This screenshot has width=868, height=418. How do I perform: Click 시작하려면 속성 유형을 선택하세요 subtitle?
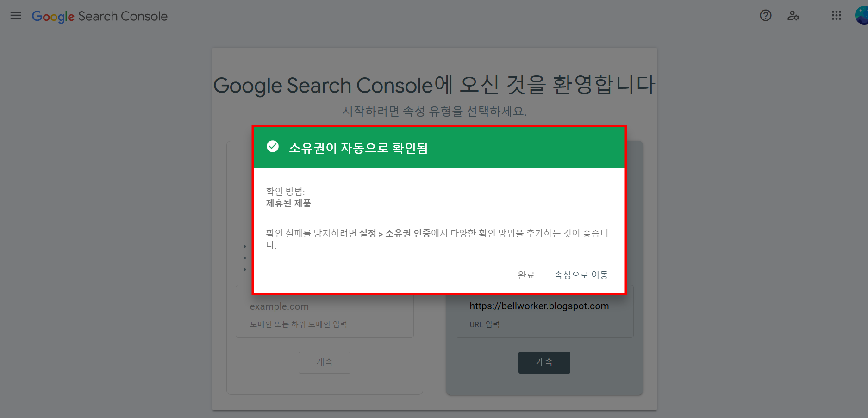(435, 111)
